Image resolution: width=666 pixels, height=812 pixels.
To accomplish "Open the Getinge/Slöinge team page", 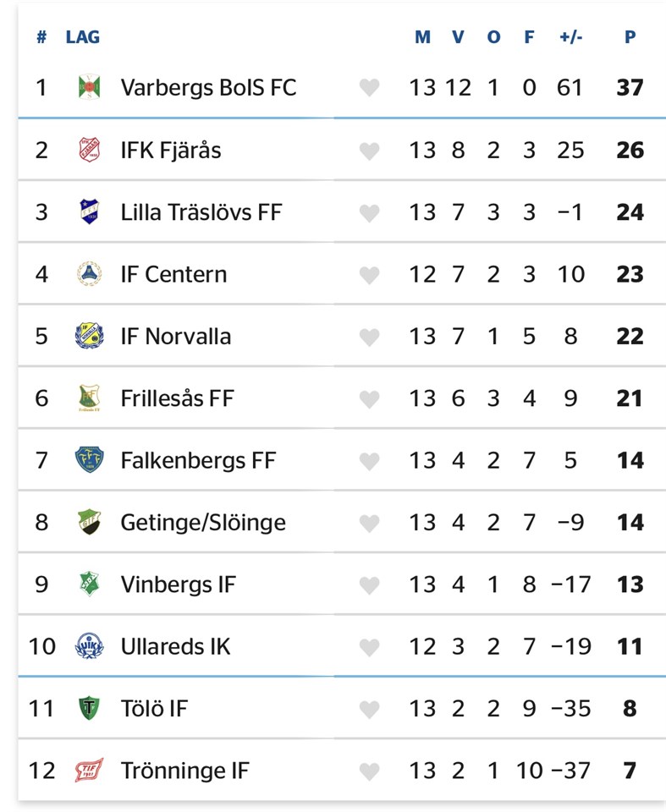I will coord(203,522).
